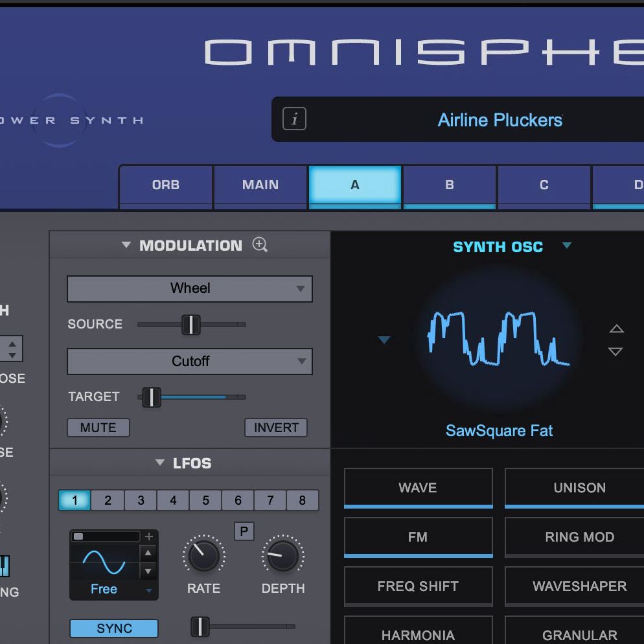Toggle the Invert modulation button

coord(276,428)
